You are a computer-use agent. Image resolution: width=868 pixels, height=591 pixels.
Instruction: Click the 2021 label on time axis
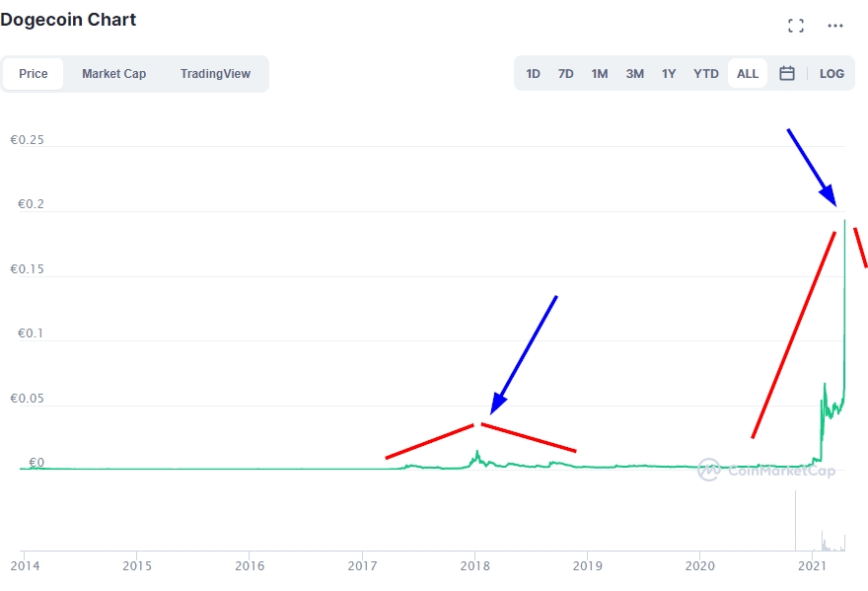click(x=812, y=566)
